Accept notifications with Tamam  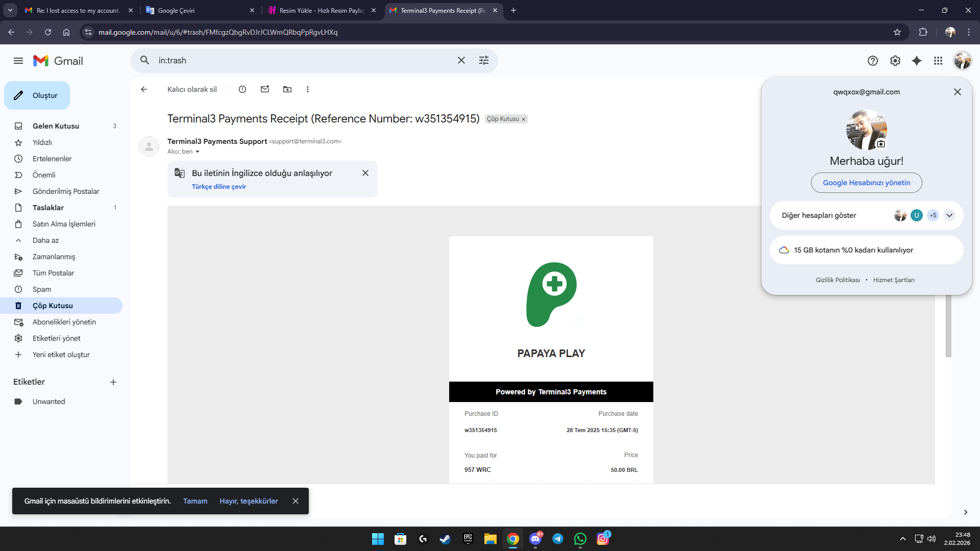coord(195,501)
